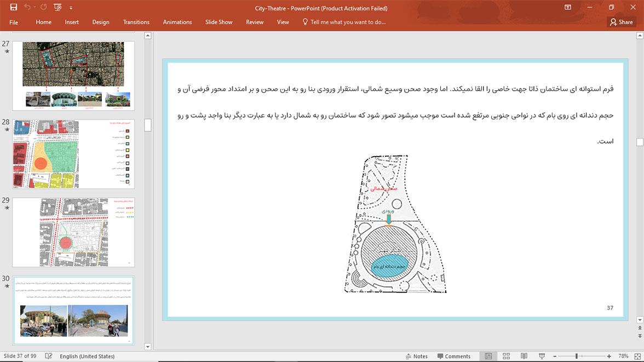The image size is (644, 362).
Task: Go to Previous Slide with double-up arrow
Action: click(640, 328)
